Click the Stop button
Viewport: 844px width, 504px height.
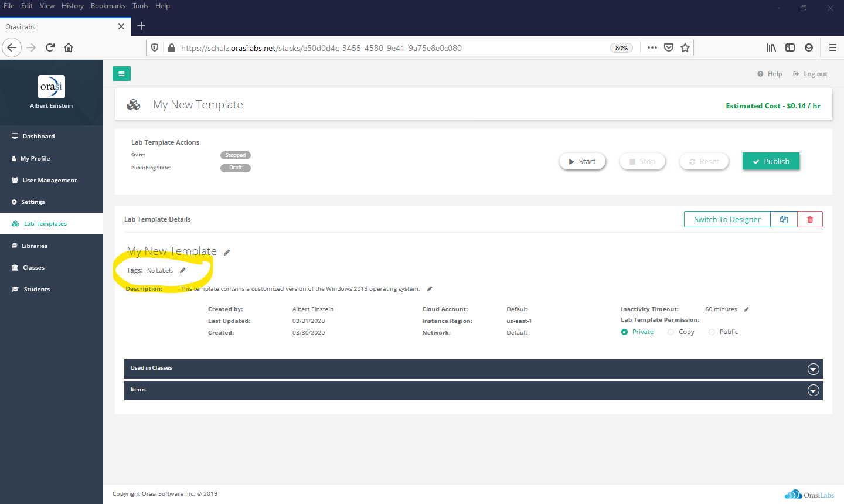642,161
